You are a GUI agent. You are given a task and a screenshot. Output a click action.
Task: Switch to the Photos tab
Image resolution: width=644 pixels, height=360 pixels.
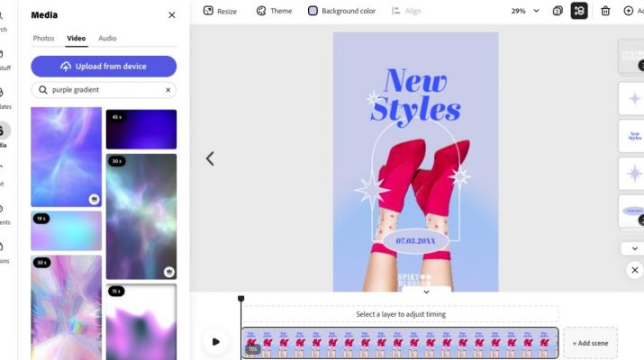(43, 38)
